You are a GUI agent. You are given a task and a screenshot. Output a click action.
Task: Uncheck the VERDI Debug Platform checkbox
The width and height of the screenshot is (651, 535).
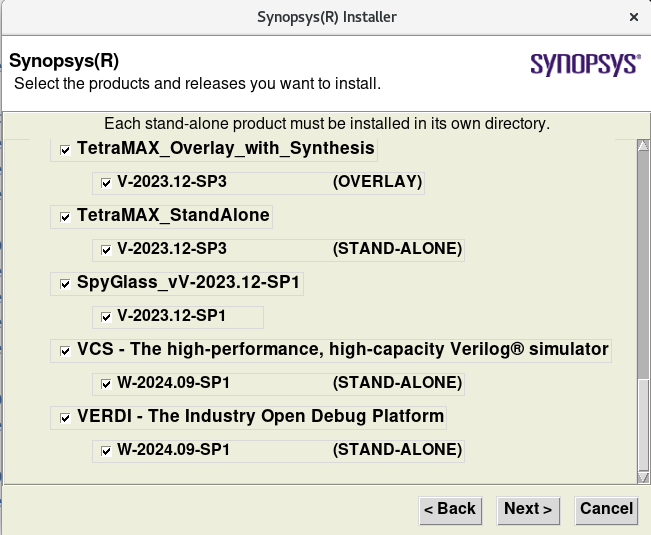click(65, 417)
